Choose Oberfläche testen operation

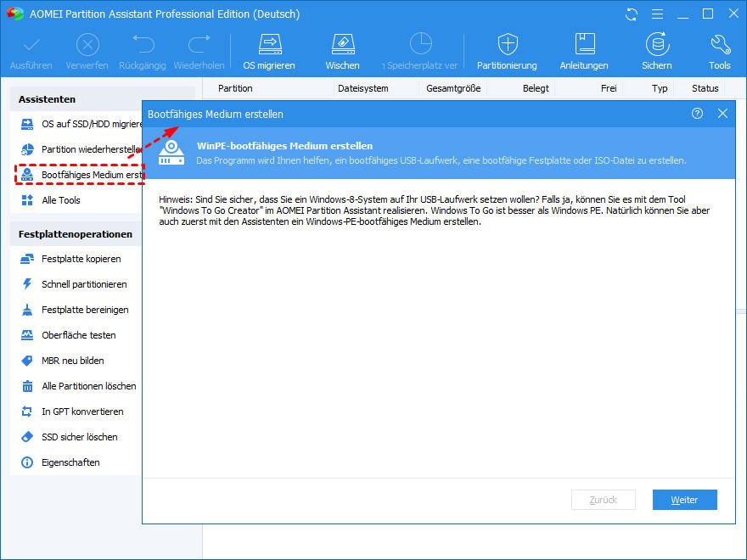[x=68, y=335]
